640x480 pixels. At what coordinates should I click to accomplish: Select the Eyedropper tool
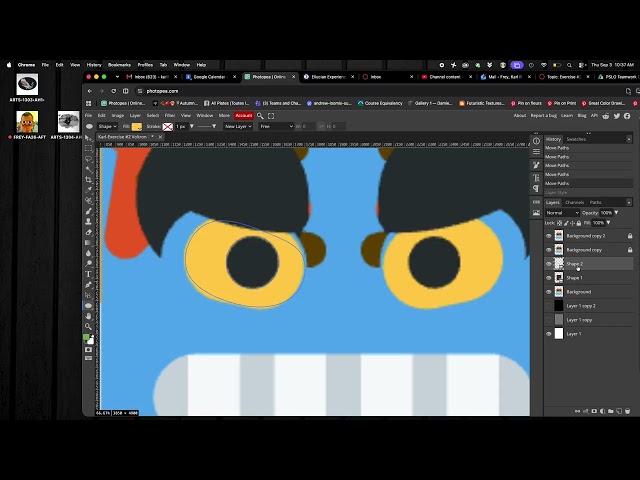click(88, 190)
